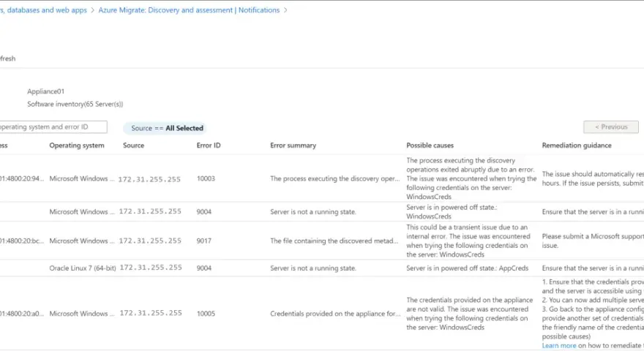Click 'Software inventory(65 Server(s))' text
The width and height of the screenshot is (644, 351).
click(x=75, y=105)
